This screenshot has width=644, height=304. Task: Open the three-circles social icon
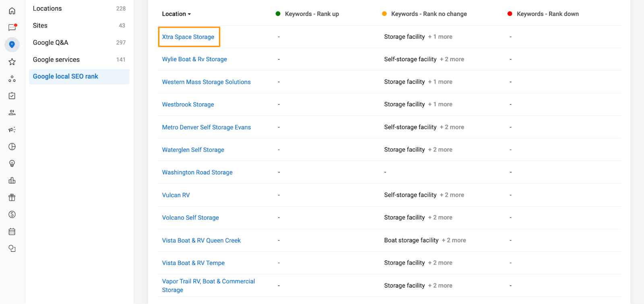12,79
